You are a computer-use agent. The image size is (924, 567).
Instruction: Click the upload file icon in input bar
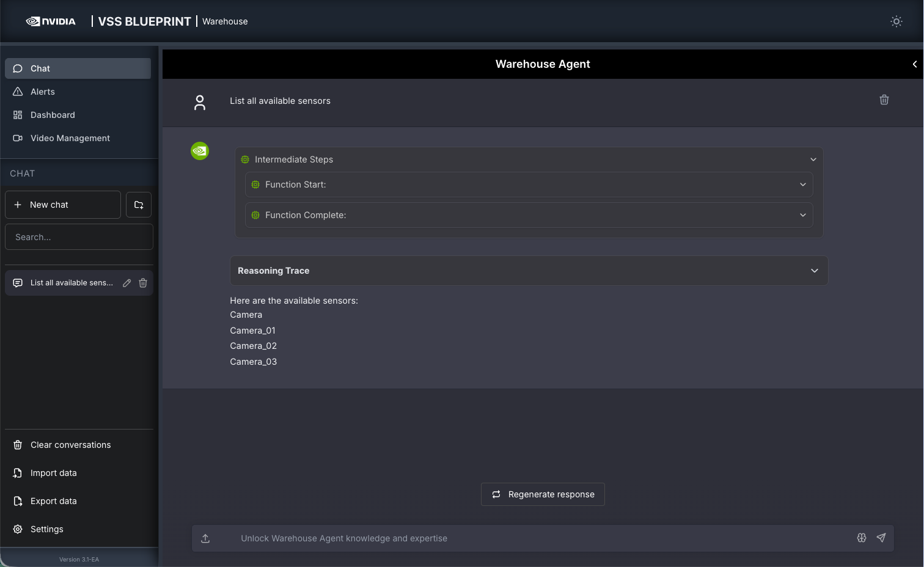point(205,538)
